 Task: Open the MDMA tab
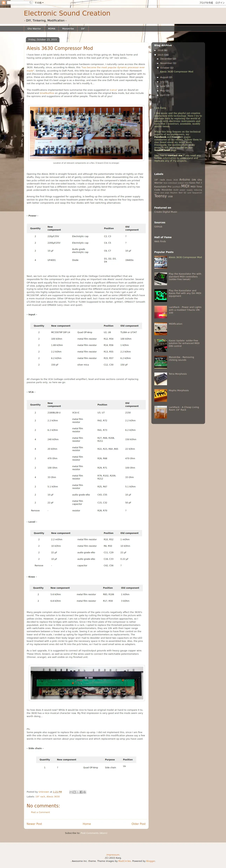click(x=52, y=29)
